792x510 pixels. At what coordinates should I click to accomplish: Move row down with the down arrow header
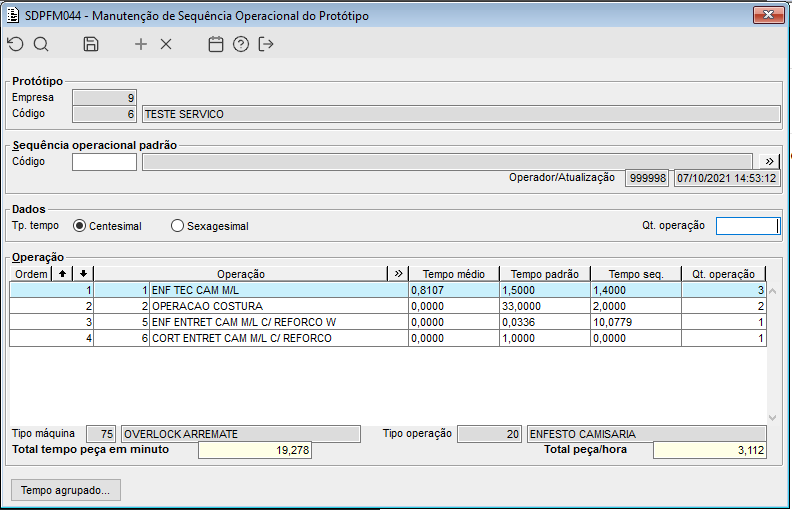(84, 273)
